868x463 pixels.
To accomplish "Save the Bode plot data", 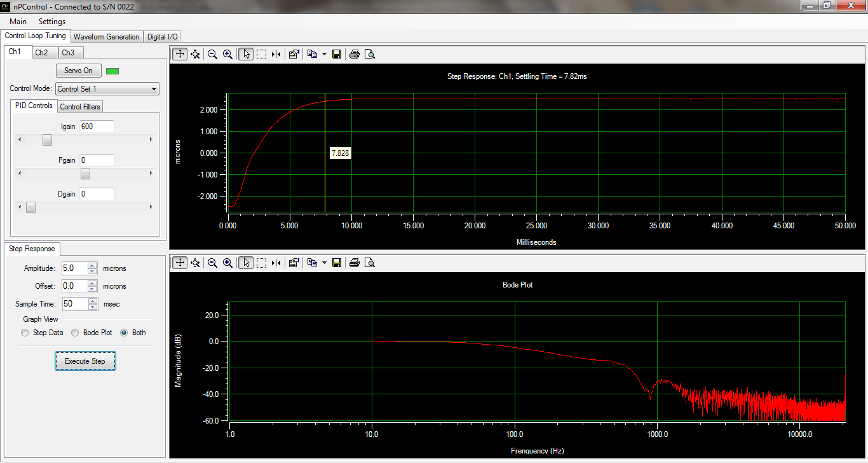I will pyautogui.click(x=337, y=262).
